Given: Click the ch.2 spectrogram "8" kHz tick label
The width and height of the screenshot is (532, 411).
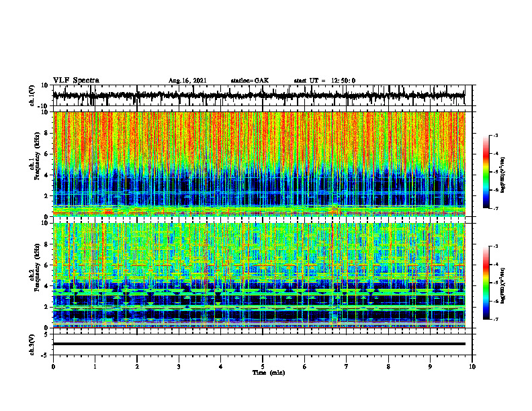Looking at the screenshot, I should tap(46, 244).
